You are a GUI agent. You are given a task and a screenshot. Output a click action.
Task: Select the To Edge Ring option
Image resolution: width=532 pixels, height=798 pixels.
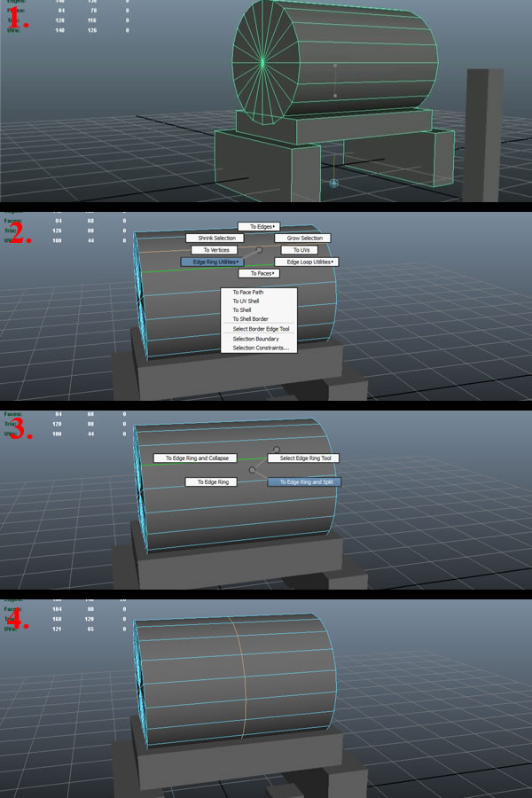(211, 481)
